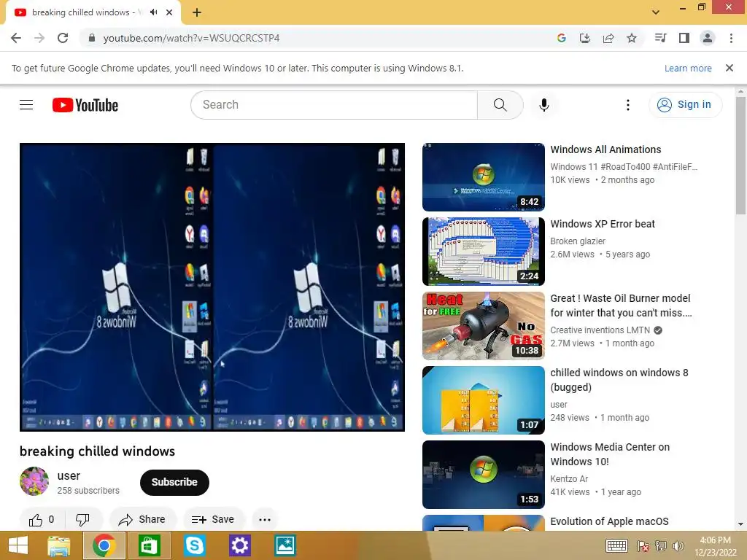Image resolution: width=747 pixels, height=560 pixels.
Task: Open chilled windows on windows 8 thumbnail
Action: click(483, 400)
